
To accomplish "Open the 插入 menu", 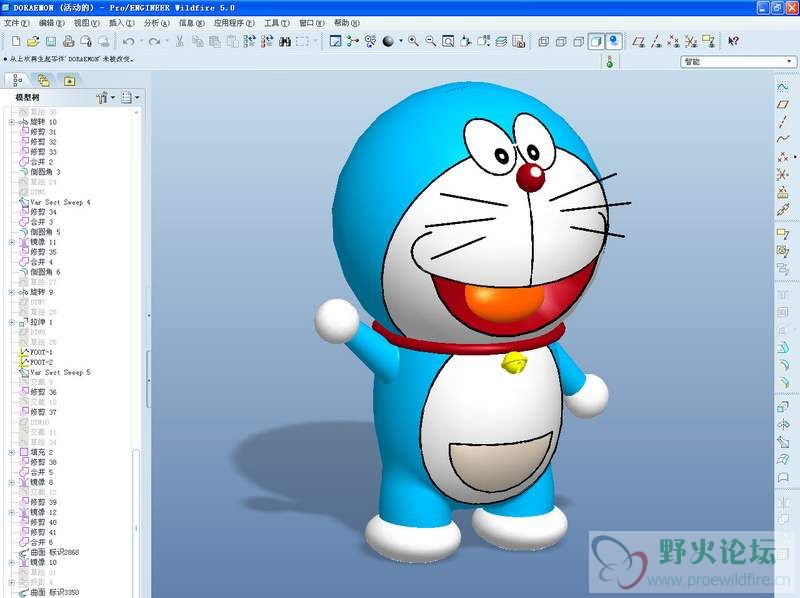I will click(x=121, y=23).
